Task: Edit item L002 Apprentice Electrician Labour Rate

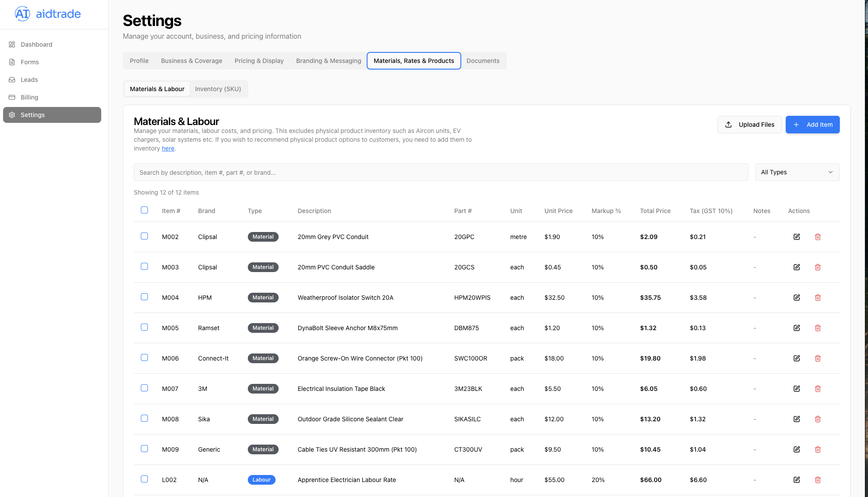Action: pos(797,480)
